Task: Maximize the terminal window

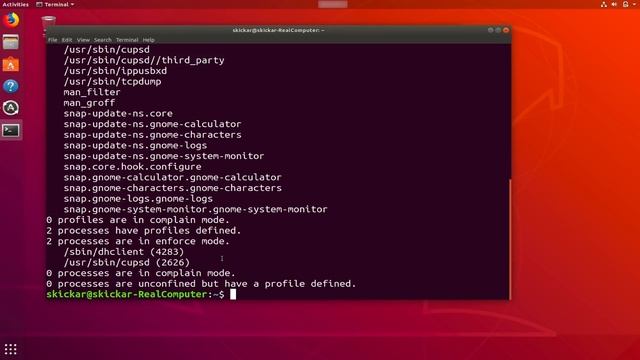Action: [x=498, y=30]
